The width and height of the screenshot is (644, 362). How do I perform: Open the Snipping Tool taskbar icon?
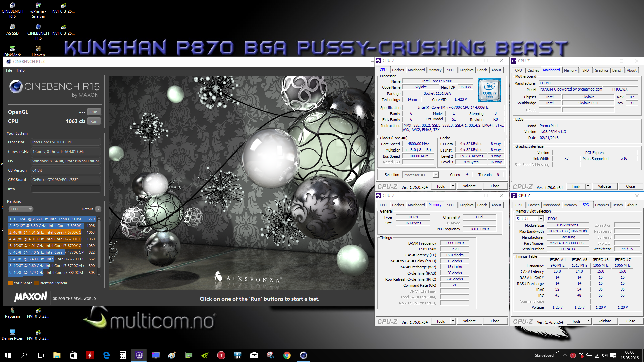(x=270, y=355)
